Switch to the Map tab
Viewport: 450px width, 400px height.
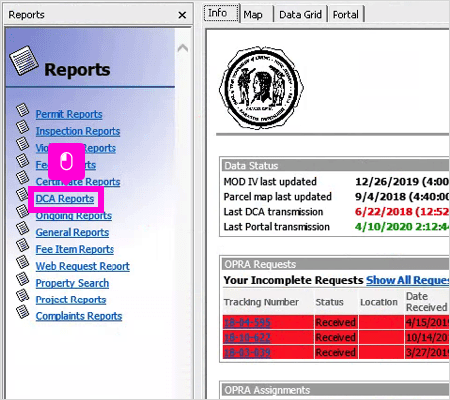(253, 15)
